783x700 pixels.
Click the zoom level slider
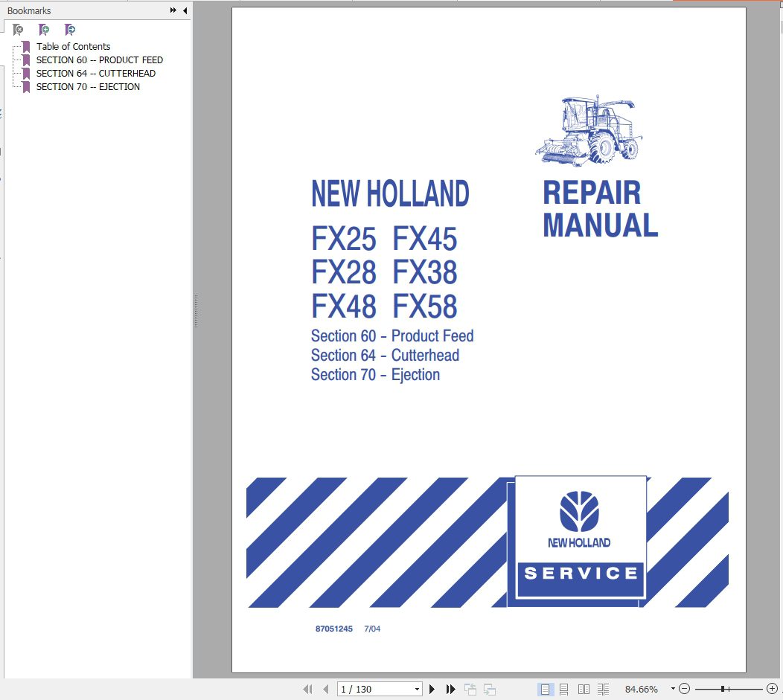point(722,688)
